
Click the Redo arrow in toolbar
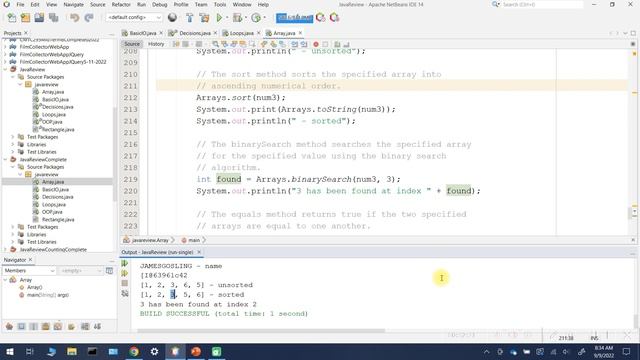tap(89, 18)
